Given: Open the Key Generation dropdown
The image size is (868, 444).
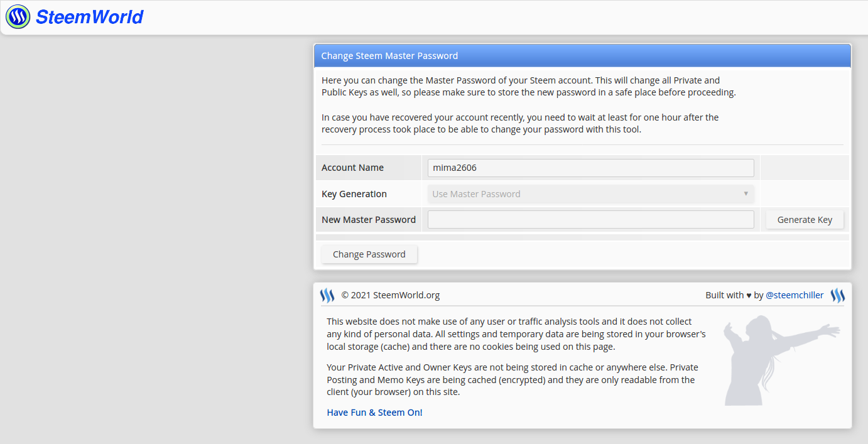Looking at the screenshot, I should pyautogui.click(x=590, y=194).
